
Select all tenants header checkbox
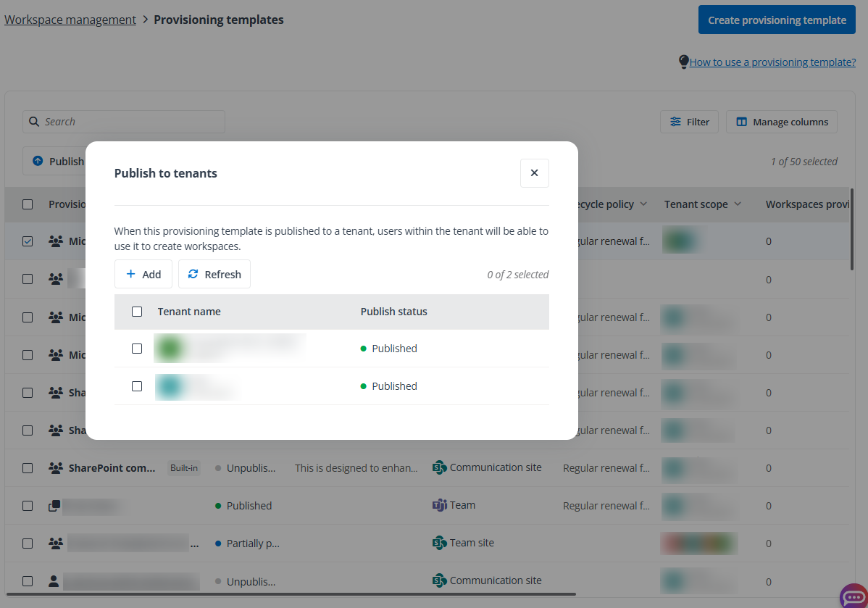point(137,312)
